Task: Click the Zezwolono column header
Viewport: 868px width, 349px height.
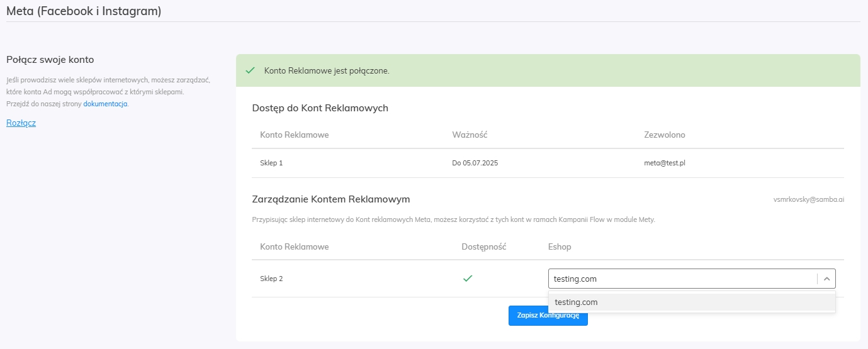Action: pos(665,135)
